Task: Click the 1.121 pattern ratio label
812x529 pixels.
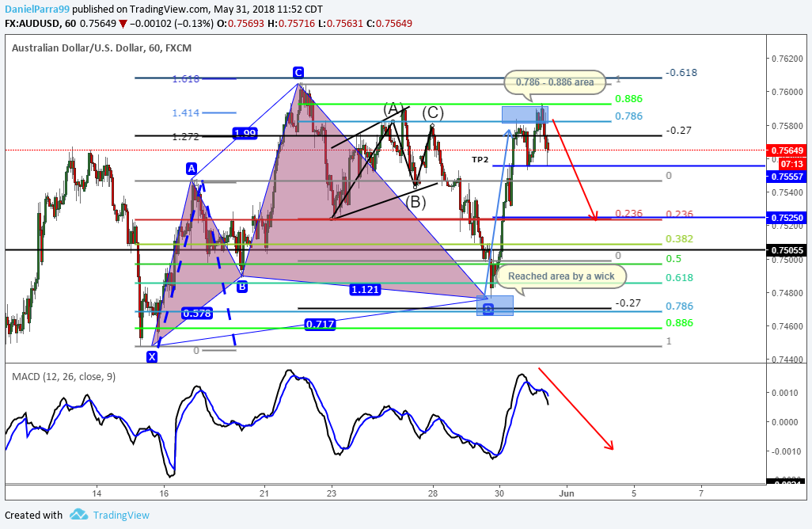Action: (365, 289)
